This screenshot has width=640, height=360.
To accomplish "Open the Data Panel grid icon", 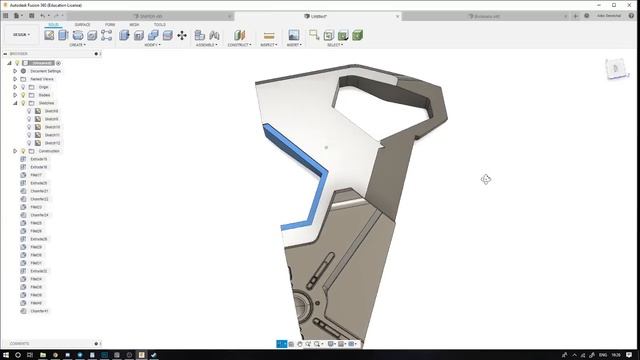I will coord(6,16).
